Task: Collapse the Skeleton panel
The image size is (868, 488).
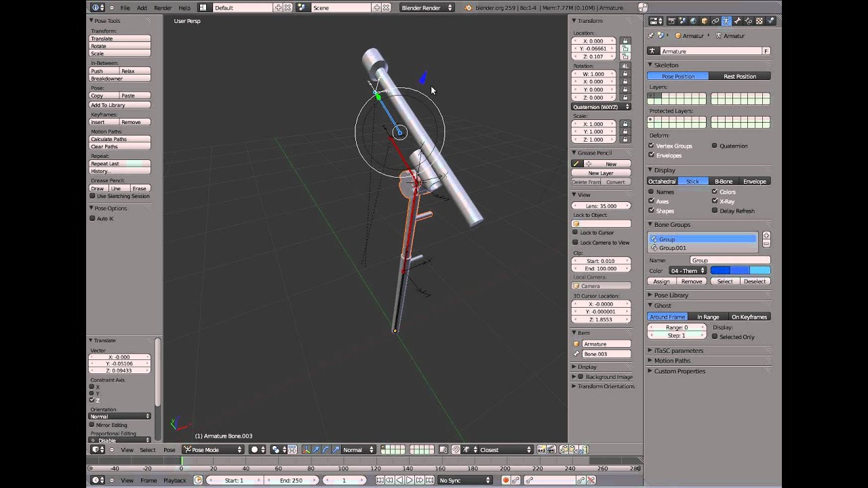Action: tap(666, 65)
